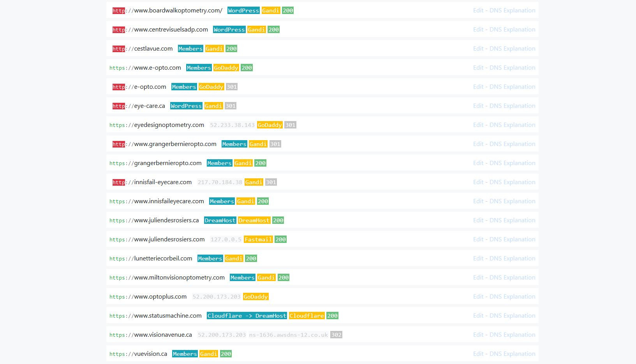Click the 302 status badge for www.visionavenue.ca
The height and width of the screenshot is (364, 636).
[x=336, y=335]
